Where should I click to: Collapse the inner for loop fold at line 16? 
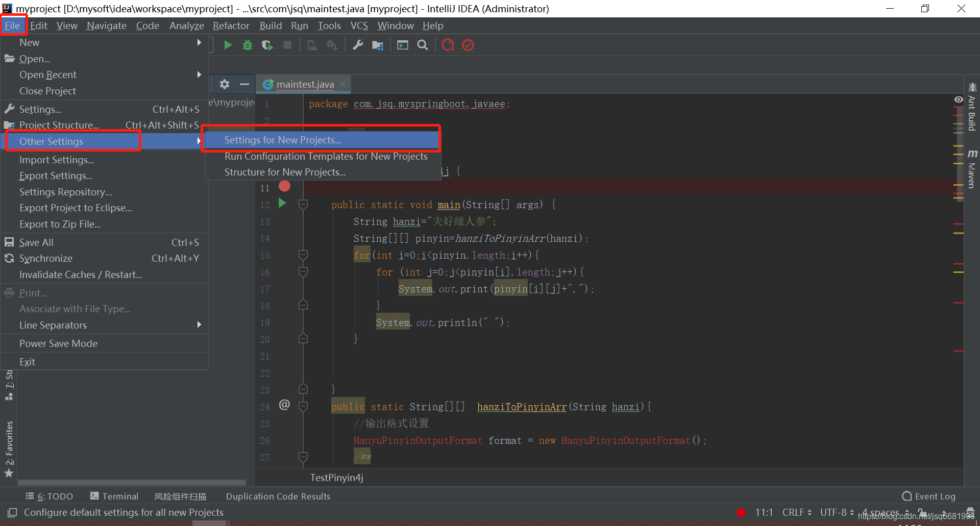click(303, 271)
